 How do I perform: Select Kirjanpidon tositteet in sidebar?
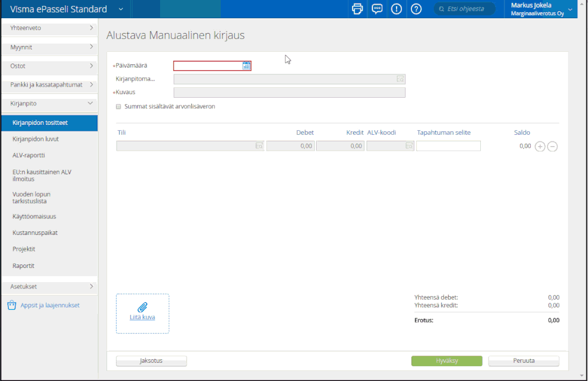point(49,123)
